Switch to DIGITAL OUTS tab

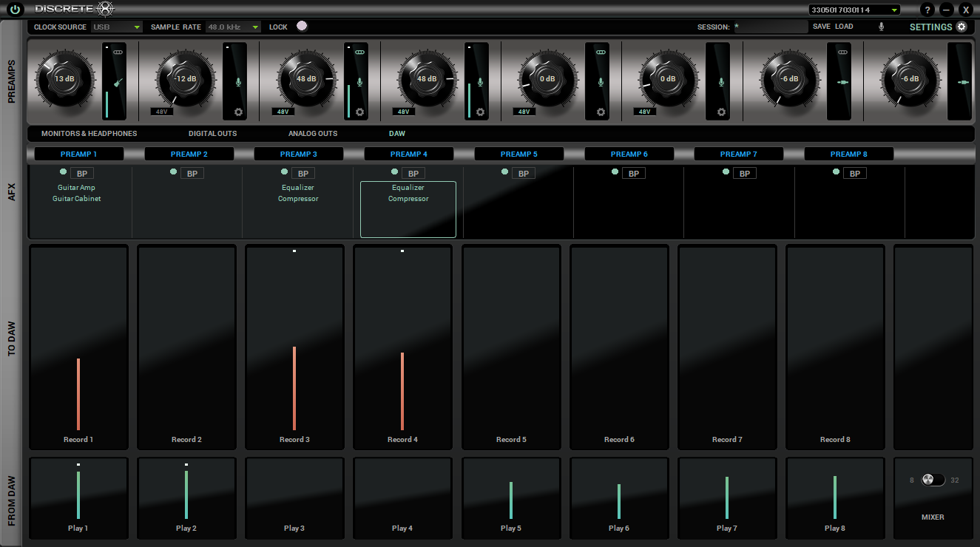pyautogui.click(x=213, y=134)
